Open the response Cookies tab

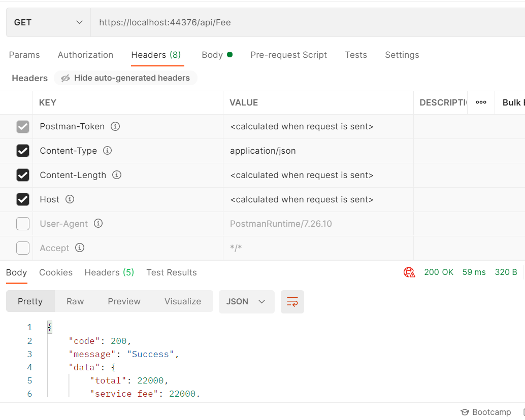pos(56,272)
